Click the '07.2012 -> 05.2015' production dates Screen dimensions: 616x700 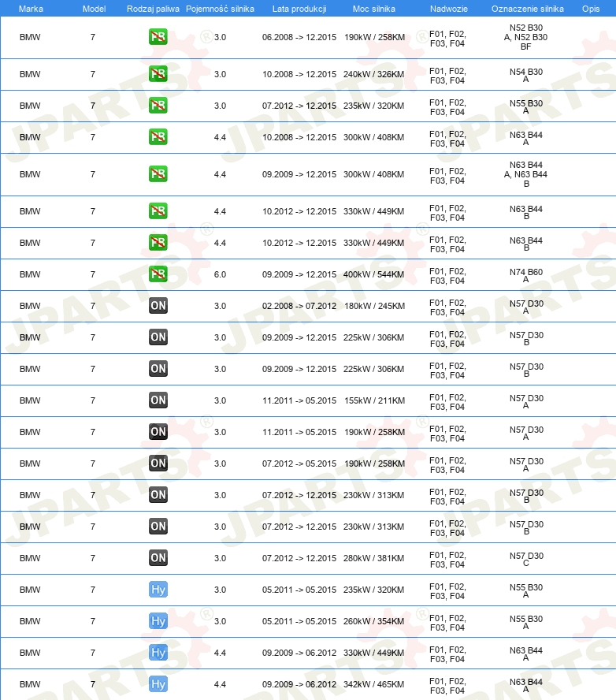pos(299,464)
